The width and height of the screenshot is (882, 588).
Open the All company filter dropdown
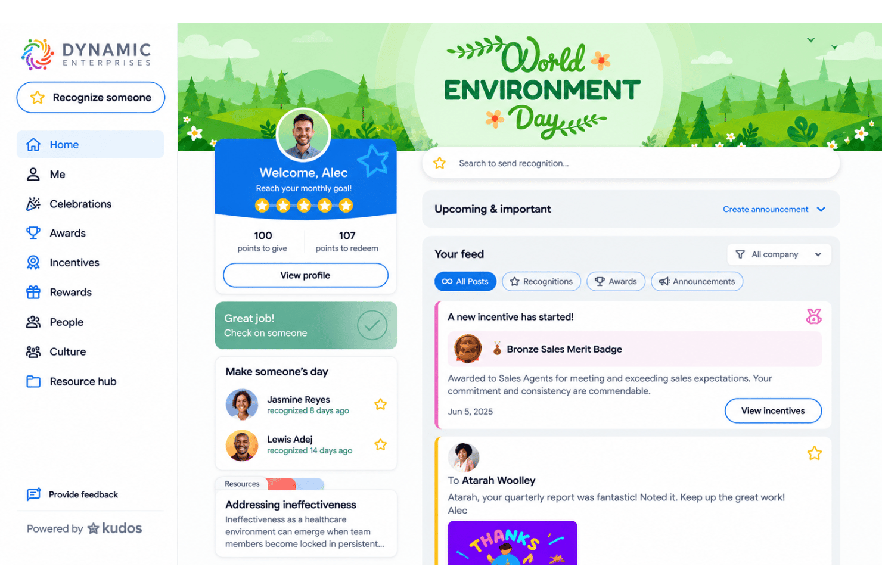pyautogui.click(x=779, y=254)
